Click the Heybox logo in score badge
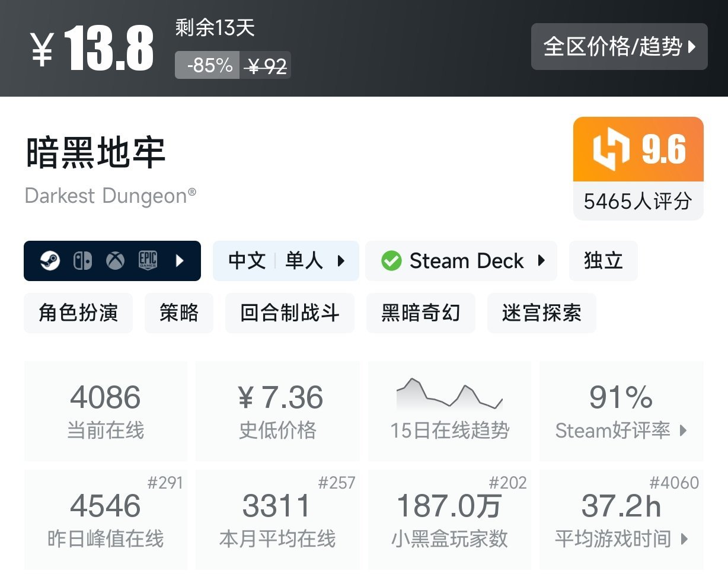The height and width of the screenshot is (574, 728). point(611,149)
